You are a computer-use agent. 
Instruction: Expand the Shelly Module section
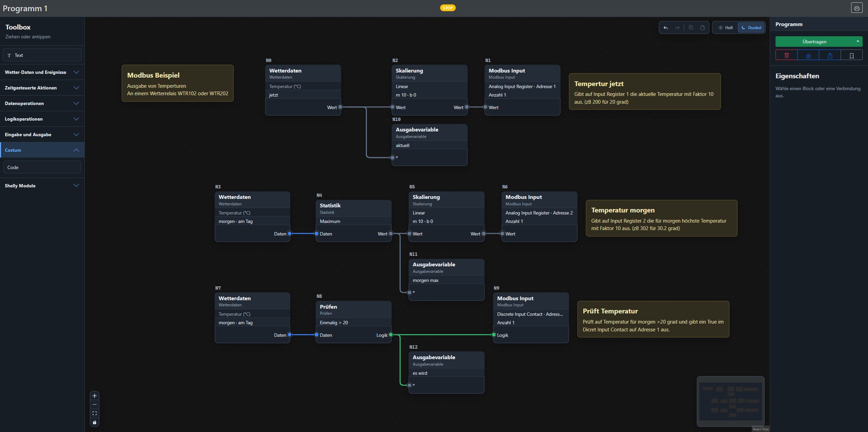[42, 186]
